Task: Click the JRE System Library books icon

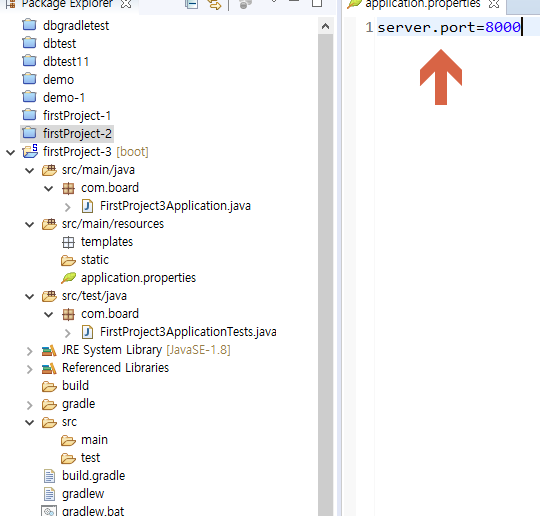Action: click(x=49, y=350)
